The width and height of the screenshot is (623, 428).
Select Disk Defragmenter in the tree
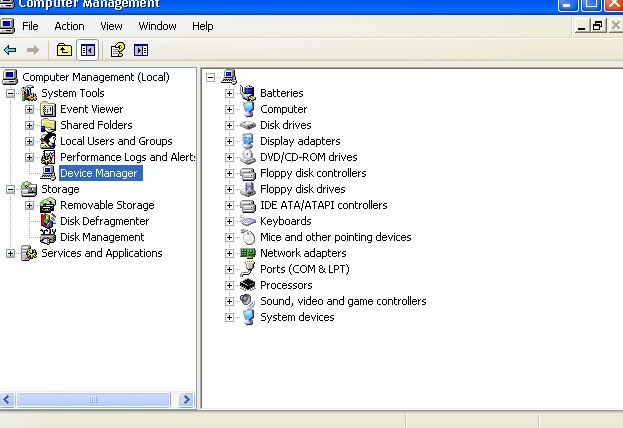[104, 221]
